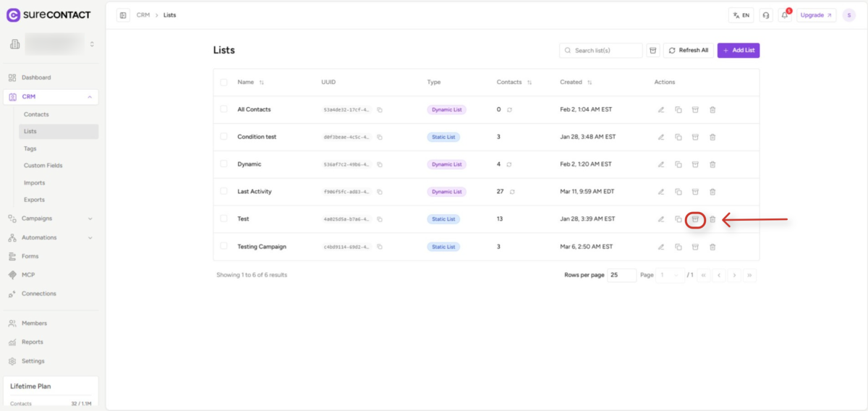Delete the All Contacts list

click(712, 110)
